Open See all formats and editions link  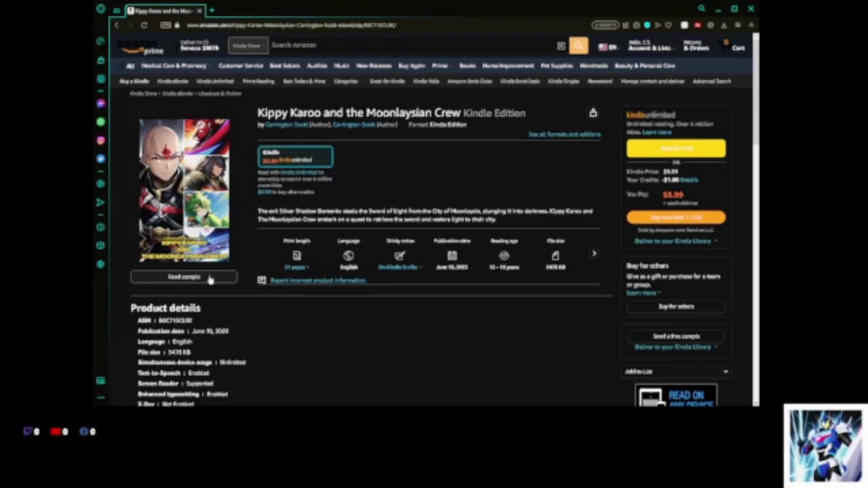tap(564, 134)
